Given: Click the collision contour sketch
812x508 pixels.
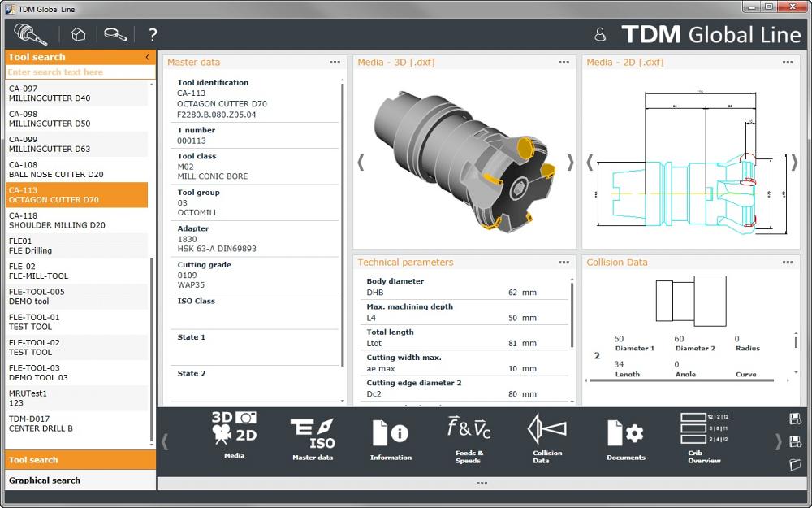Looking at the screenshot, I should (x=691, y=301).
